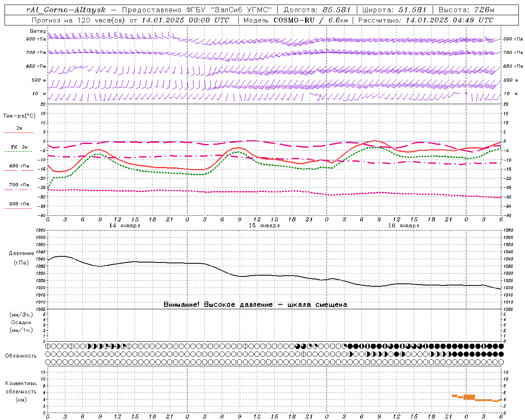The height and width of the screenshot is (420, 525).
Task: Click the Ветер panel label
Action: pos(38,31)
